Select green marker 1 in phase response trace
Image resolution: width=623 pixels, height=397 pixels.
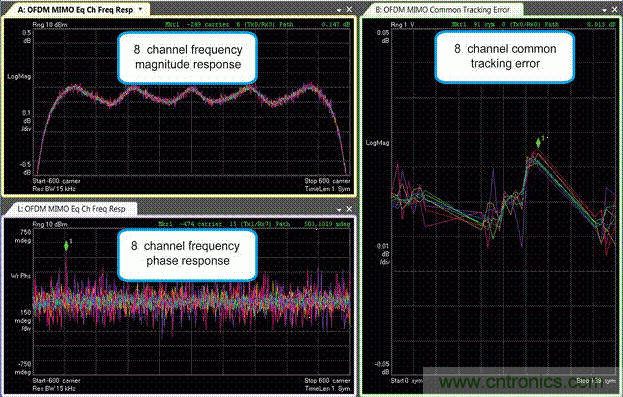coord(66,246)
